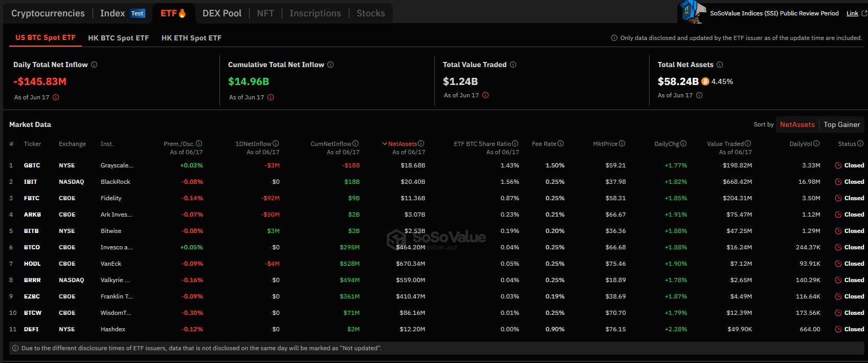Screen dimensions: 868x363
Task: Click the Fidelity institution name
Action: click(111, 198)
